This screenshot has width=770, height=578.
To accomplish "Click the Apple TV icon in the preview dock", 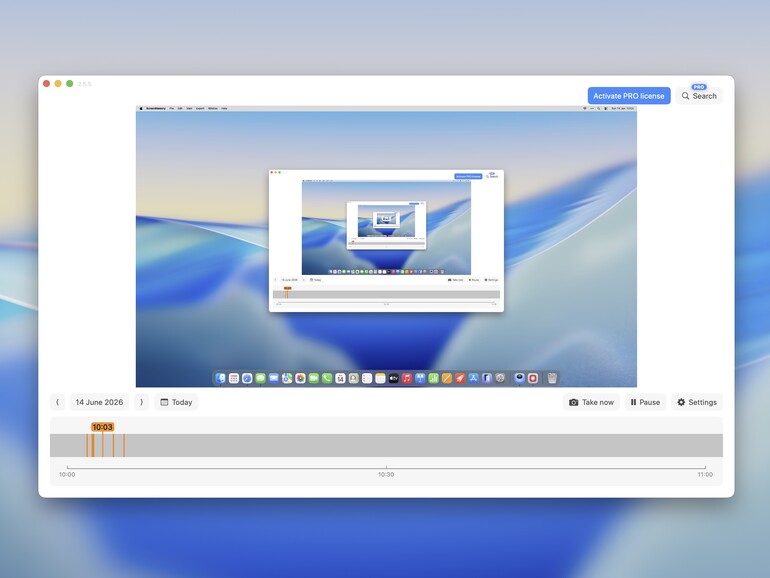I will pyautogui.click(x=394, y=378).
